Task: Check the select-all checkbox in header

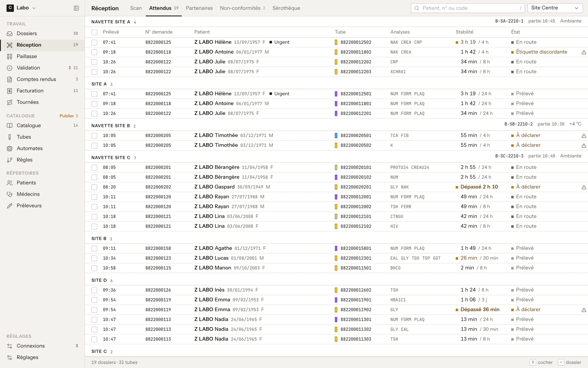Action: coord(94,32)
